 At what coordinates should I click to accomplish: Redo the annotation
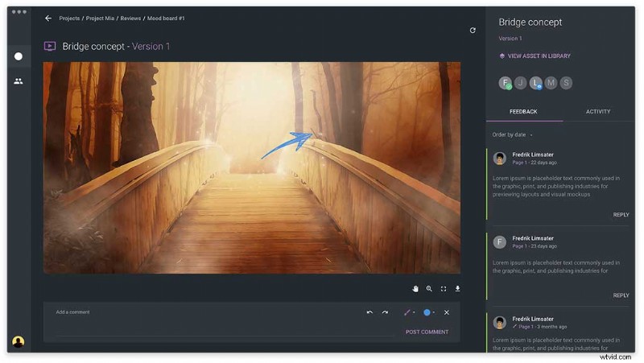click(385, 312)
